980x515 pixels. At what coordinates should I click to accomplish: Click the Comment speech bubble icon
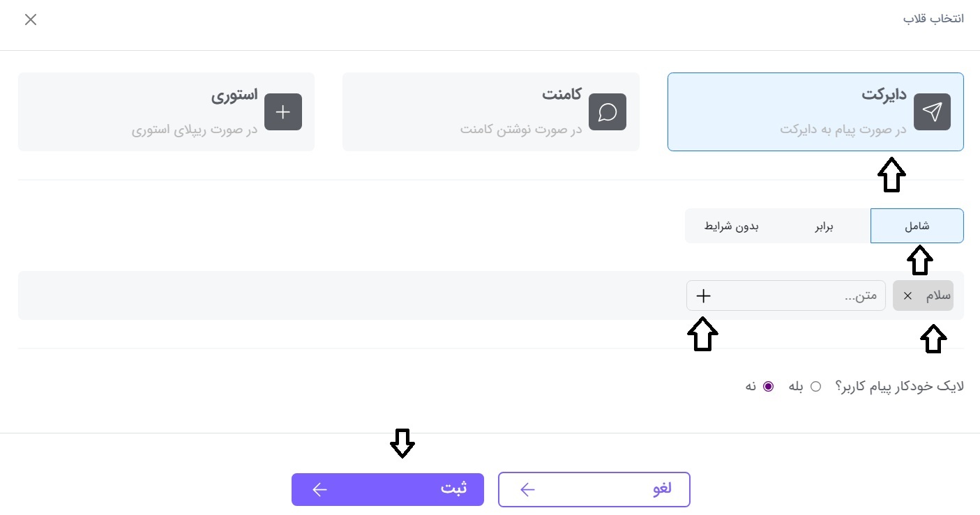coord(608,112)
